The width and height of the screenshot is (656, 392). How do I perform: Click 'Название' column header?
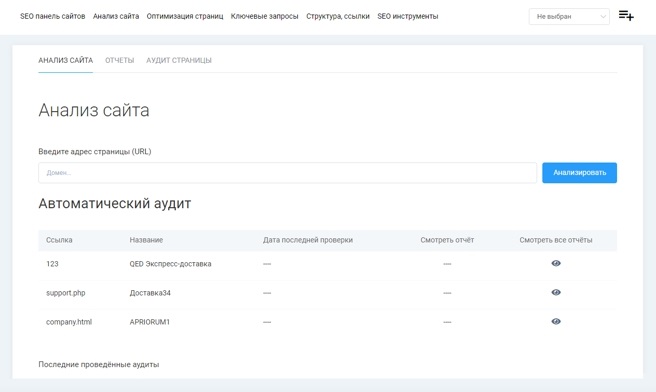pos(146,240)
